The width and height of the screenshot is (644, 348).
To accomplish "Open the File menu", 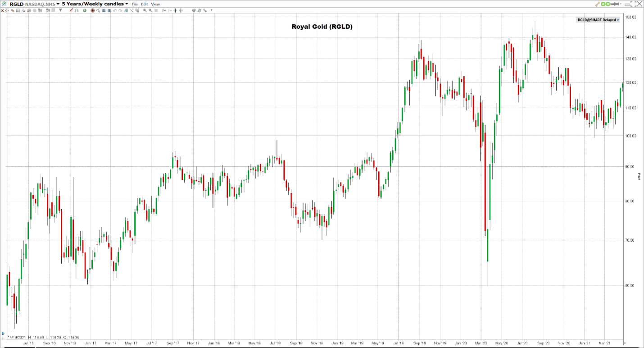I will tap(134, 4).
